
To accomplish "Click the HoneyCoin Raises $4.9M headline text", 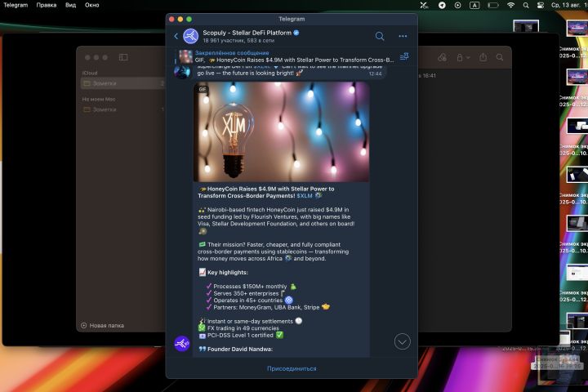I will (266, 193).
